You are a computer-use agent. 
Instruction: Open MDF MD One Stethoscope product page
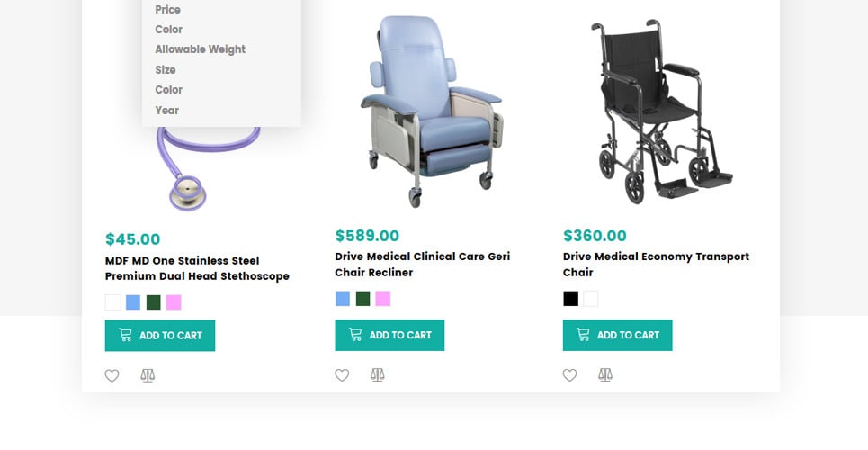point(197,268)
